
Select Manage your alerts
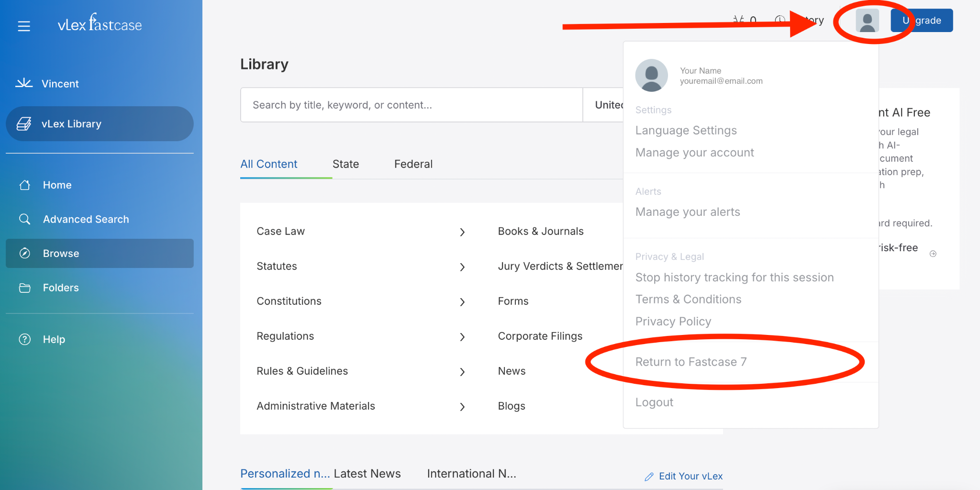(x=688, y=212)
